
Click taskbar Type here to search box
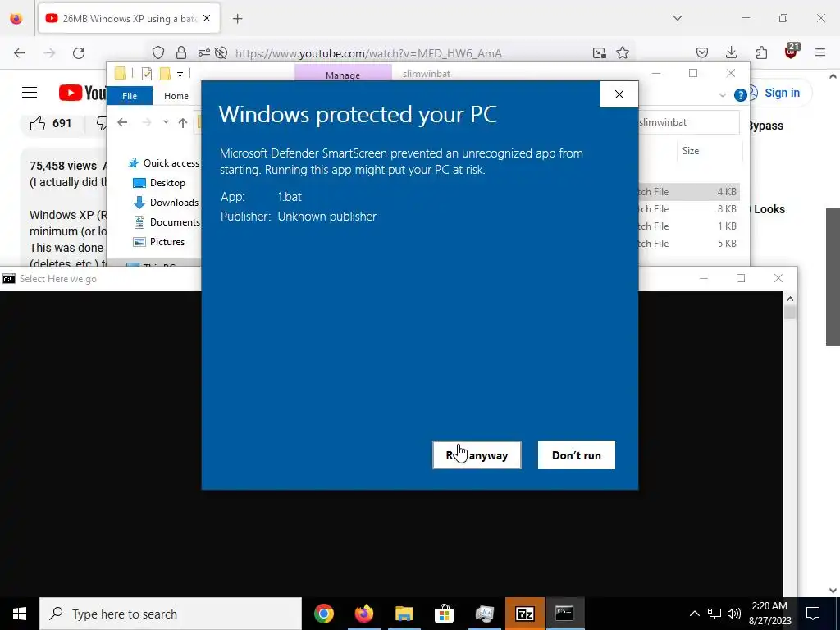pyautogui.click(x=171, y=614)
